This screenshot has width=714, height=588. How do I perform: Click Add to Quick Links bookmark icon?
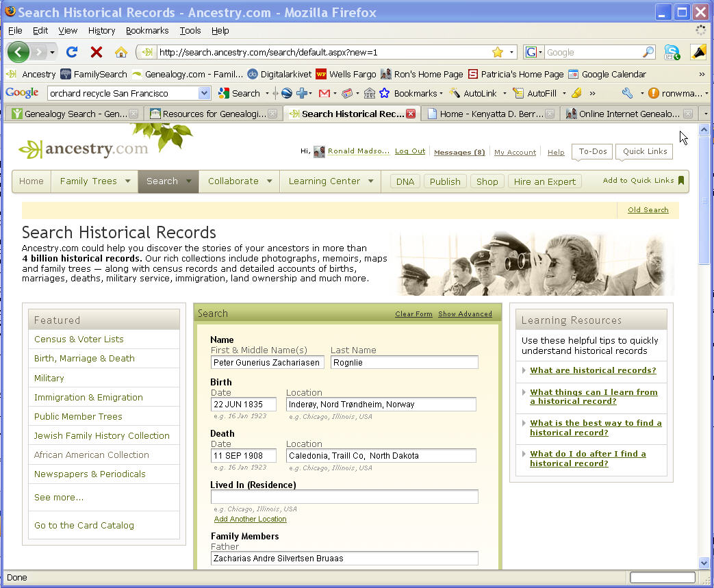[681, 180]
